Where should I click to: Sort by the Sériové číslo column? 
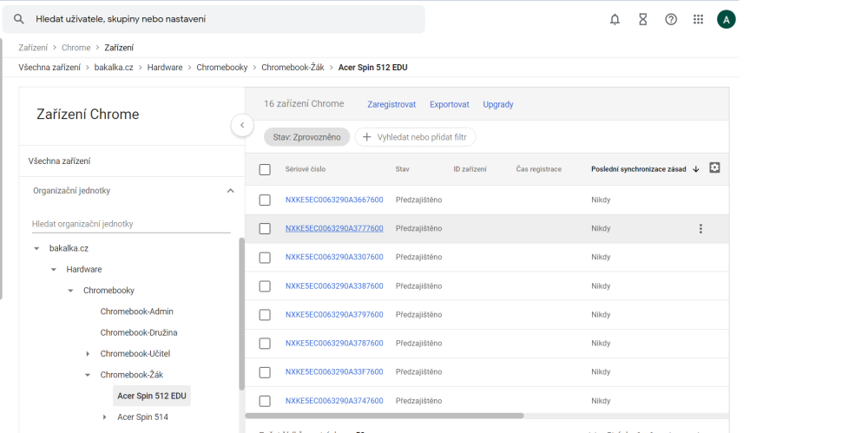pyautogui.click(x=306, y=169)
